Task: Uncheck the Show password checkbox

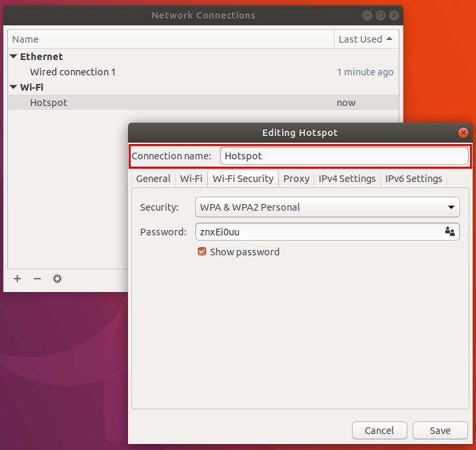Action: click(202, 251)
